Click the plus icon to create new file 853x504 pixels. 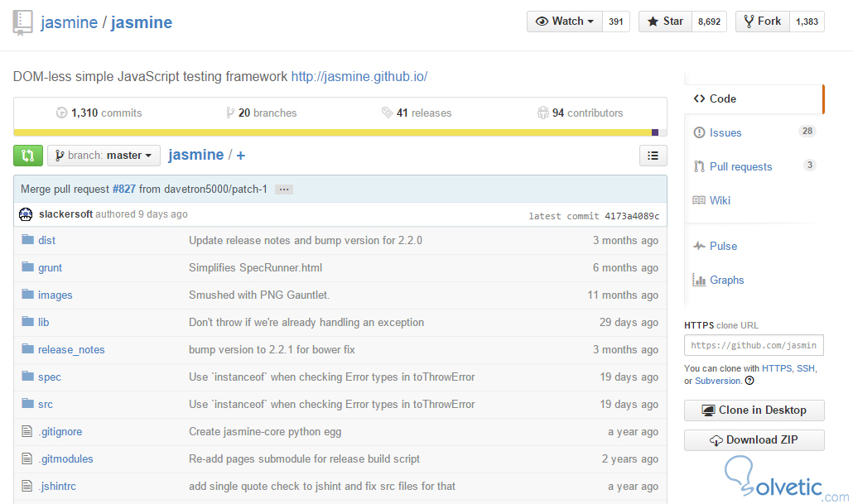point(241,156)
